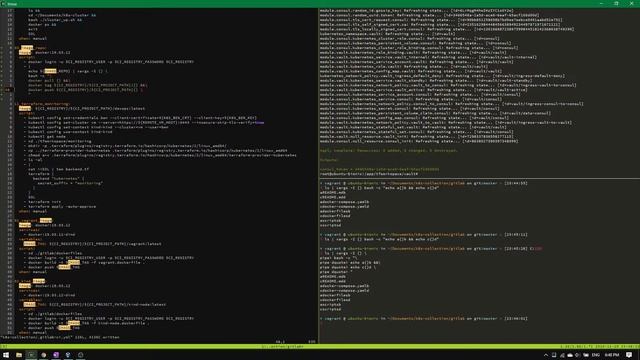Switch the ENG input language indicator
This screenshot has width=640, height=360.
point(596,355)
